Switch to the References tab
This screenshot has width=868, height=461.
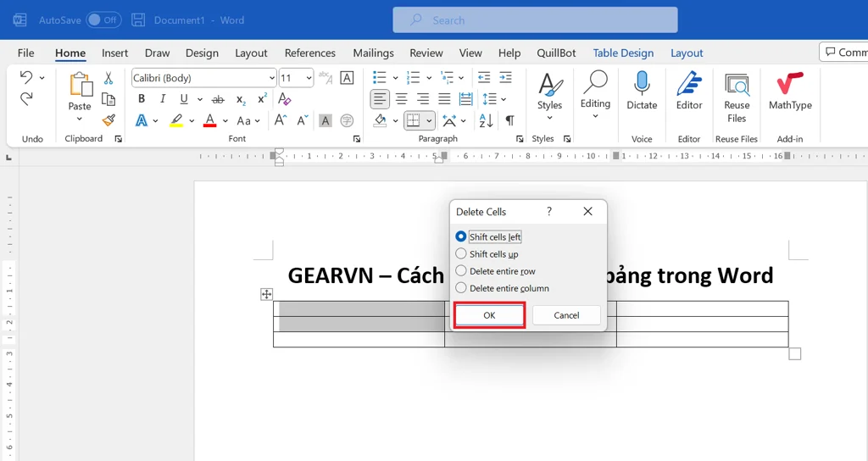[310, 53]
